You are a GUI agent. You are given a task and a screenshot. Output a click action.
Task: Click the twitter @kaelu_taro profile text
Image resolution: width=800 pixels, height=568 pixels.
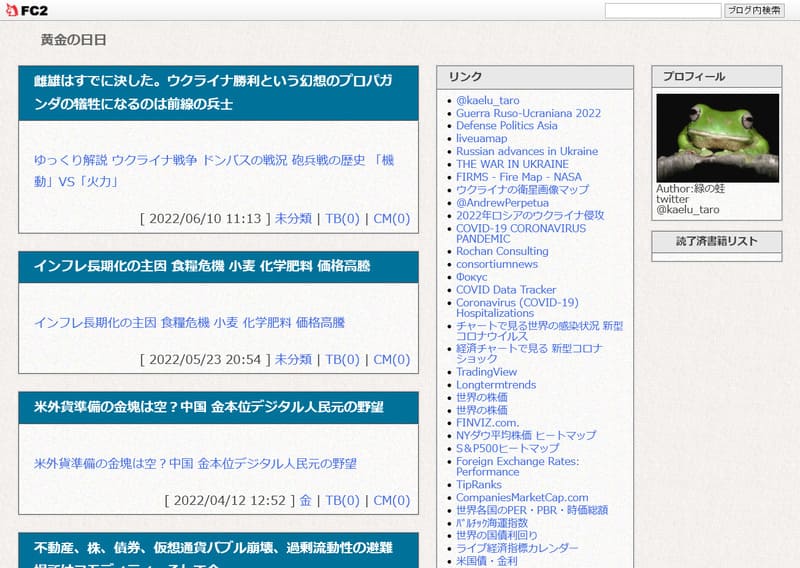[x=688, y=204]
